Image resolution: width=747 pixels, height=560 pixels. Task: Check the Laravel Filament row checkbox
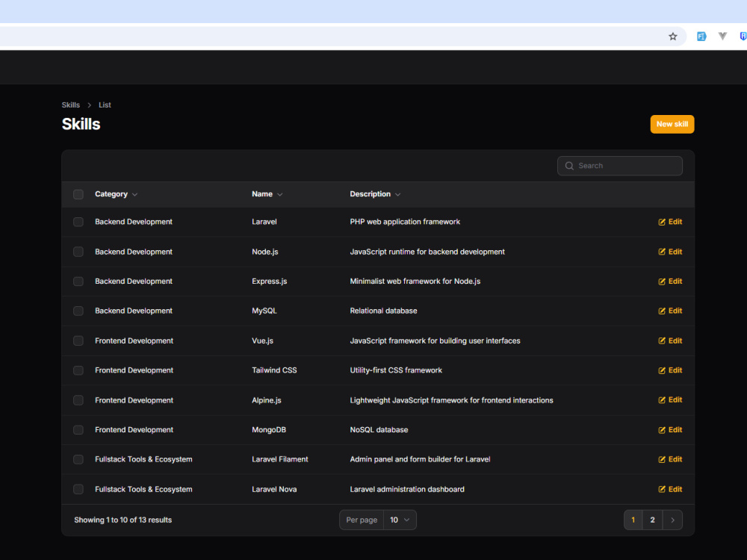pos(78,459)
